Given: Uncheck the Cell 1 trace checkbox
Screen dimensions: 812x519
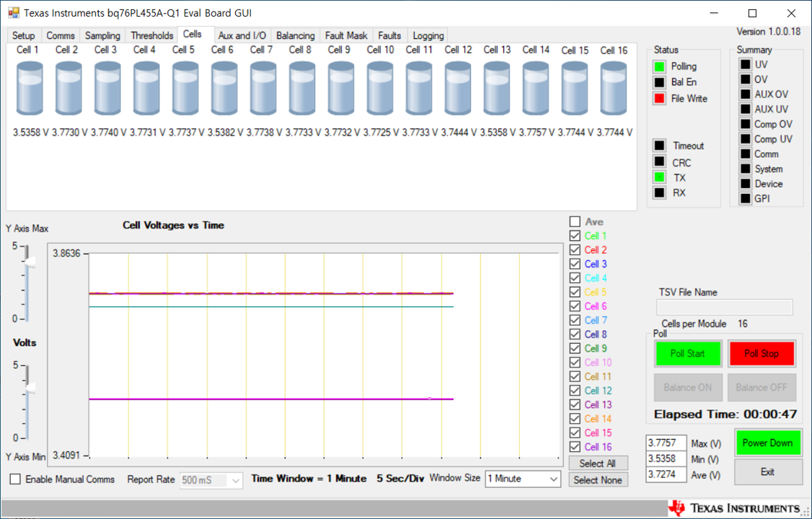Looking at the screenshot, I should click(575, 236).
